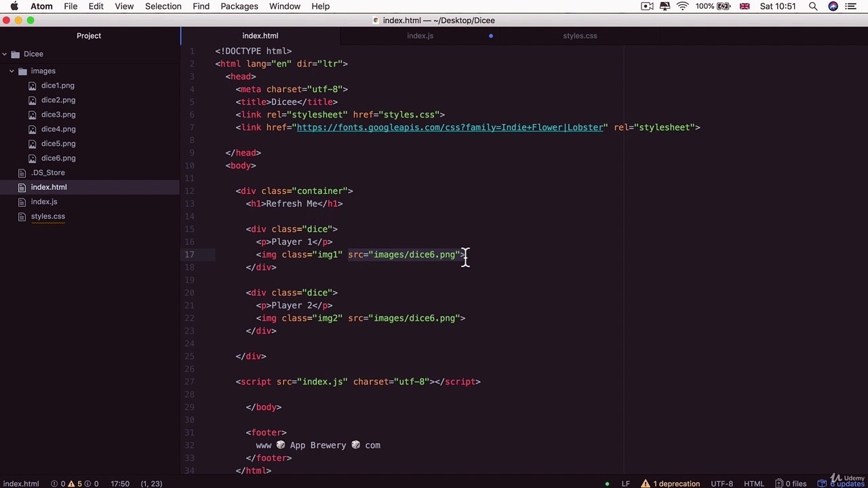Screen dimensions: 868x488
Task: Click the index.html filename in status bar
Action: 21,484
